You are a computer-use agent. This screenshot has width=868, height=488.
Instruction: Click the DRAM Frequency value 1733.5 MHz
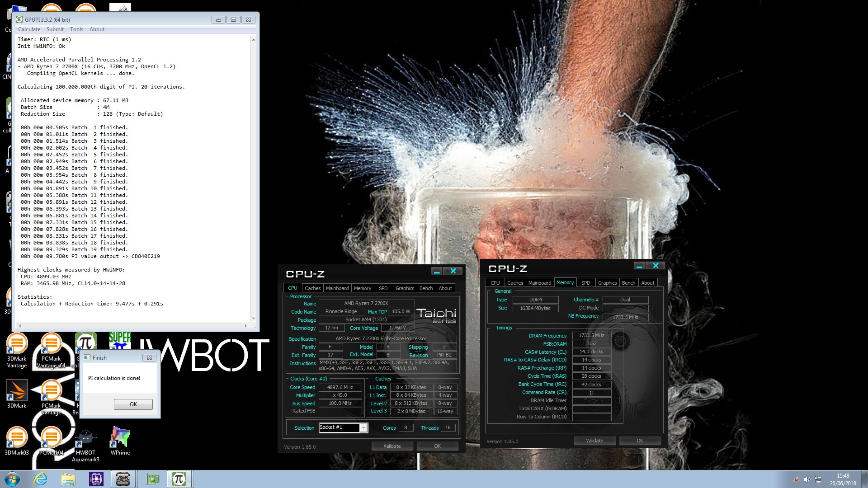click(x=591, y=336)
